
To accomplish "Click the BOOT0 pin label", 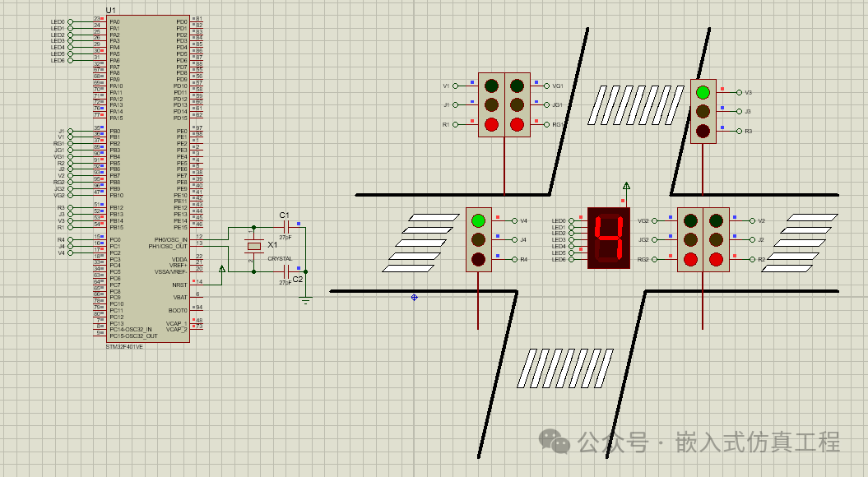I will click(x=178, y=310).
